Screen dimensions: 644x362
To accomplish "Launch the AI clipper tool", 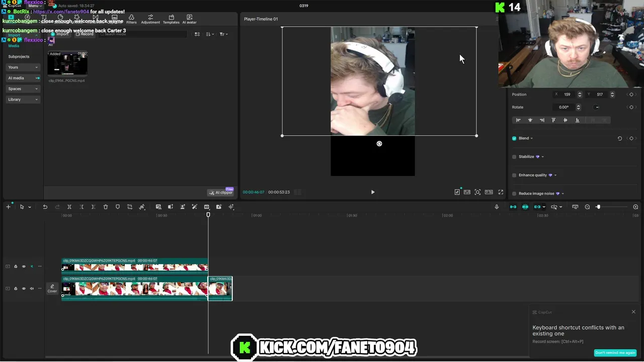I will coord(221,192).
